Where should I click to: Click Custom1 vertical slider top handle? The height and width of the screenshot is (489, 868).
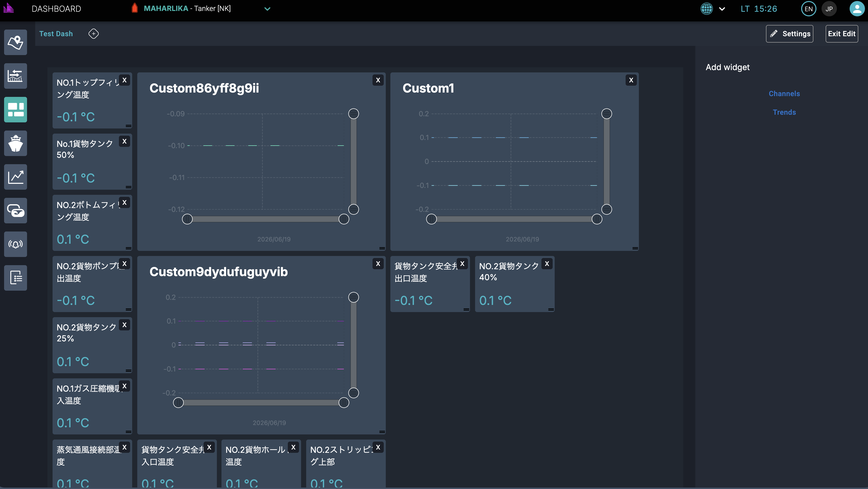606,114
